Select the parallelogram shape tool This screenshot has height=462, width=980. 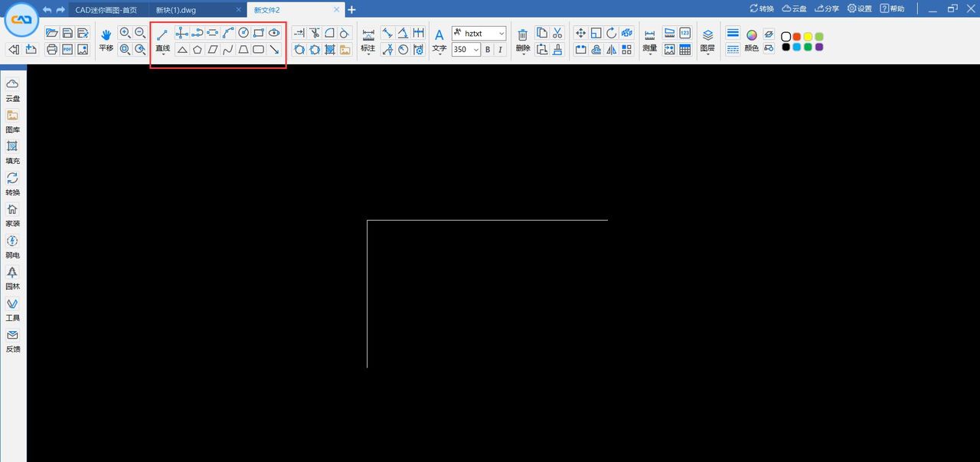[213, 50]
